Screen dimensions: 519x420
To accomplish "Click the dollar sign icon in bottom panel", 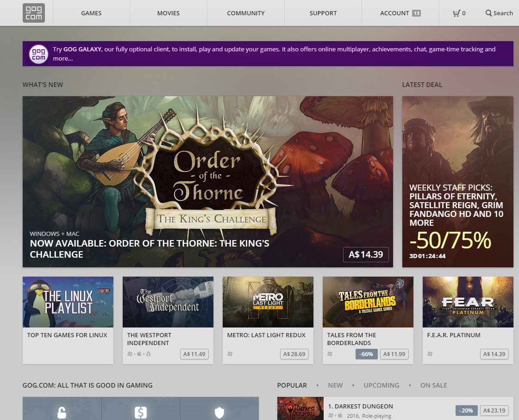I will [141, 413].
